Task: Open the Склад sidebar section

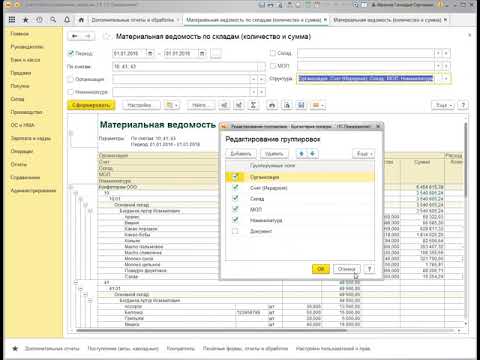Action: 17,99
